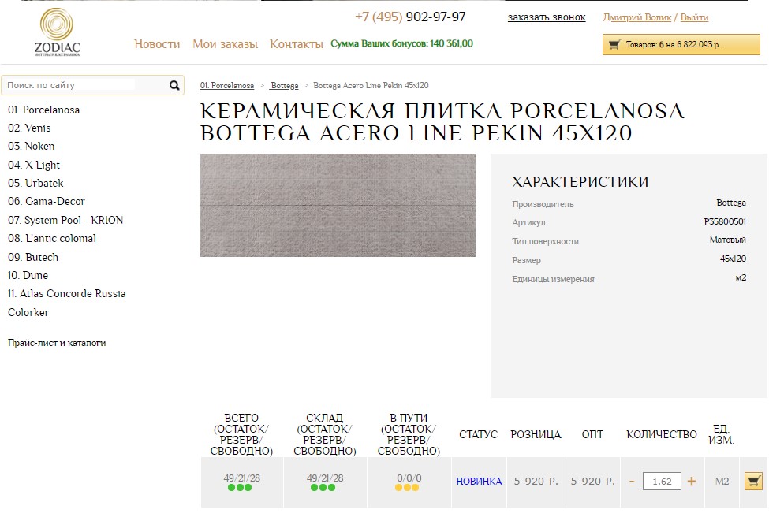
Task: Select 09. Butech category
Action: tap(33, 257)
